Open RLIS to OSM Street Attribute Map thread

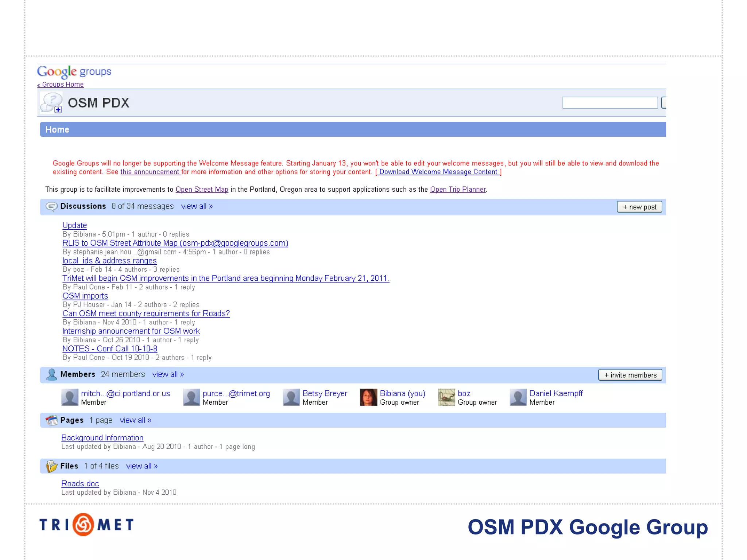(175, 243)
